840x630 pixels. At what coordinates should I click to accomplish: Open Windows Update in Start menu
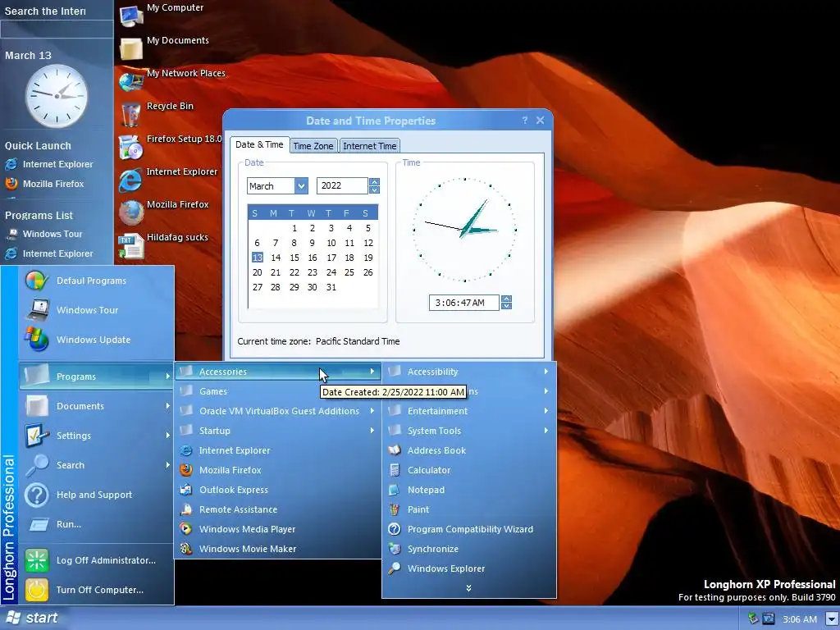pyautogui.click(x=97, y=340)
